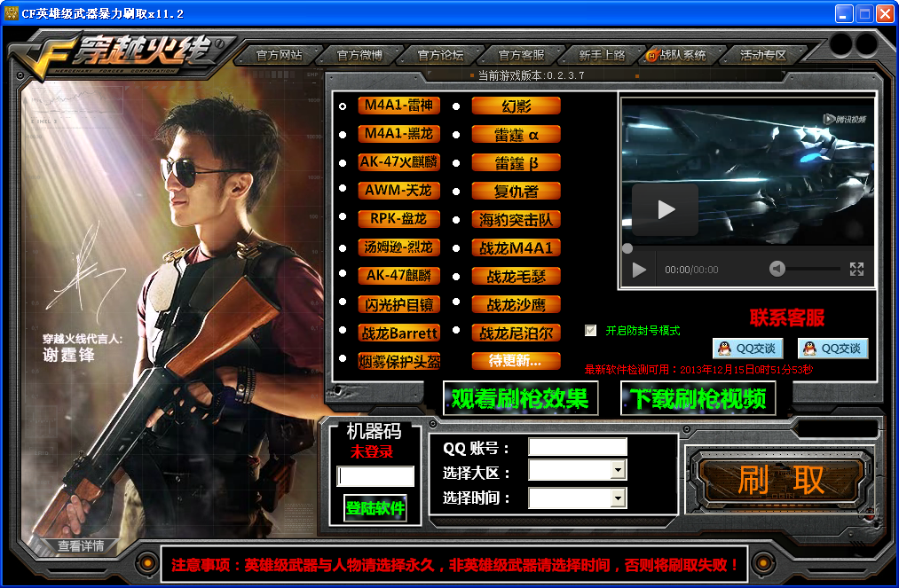Click the small play button in video controls
Image resolution: width=899 pixels, height=588 pixels.
[x=639, y=270]
